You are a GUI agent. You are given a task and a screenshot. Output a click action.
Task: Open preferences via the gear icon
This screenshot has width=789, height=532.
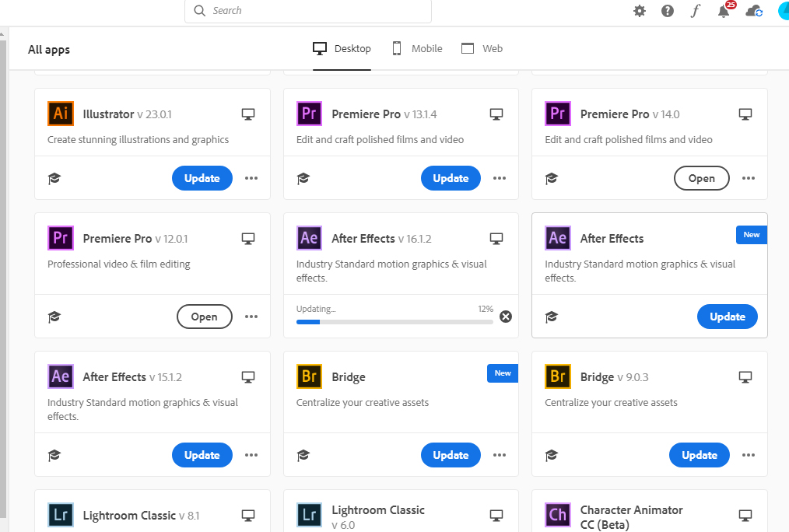pos(639,11)
